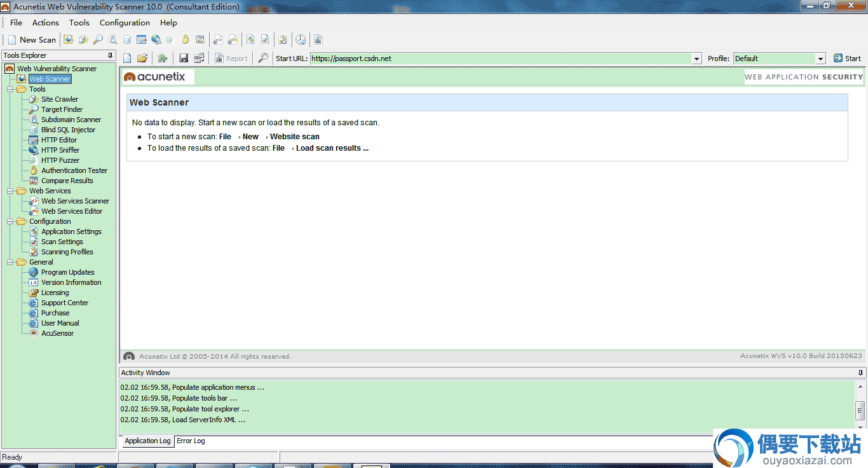Open the Help menu
Screen dimensions: 868x468
[x=168, y=23]
